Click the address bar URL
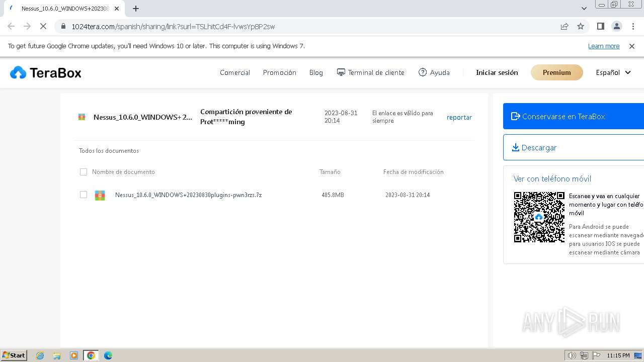This screenshot has height=362, width=644. point(173,27)
